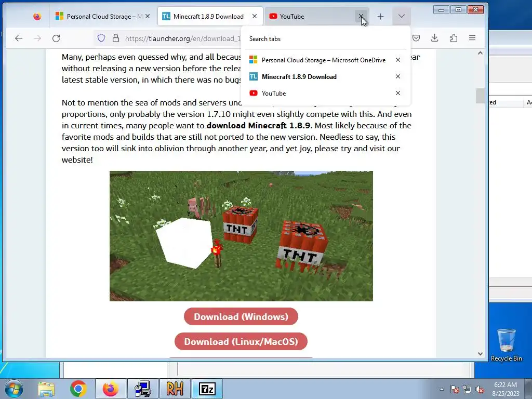The image size is (532, 399).
Task: Minimize the Firefox window
Action: coord(441,10)
